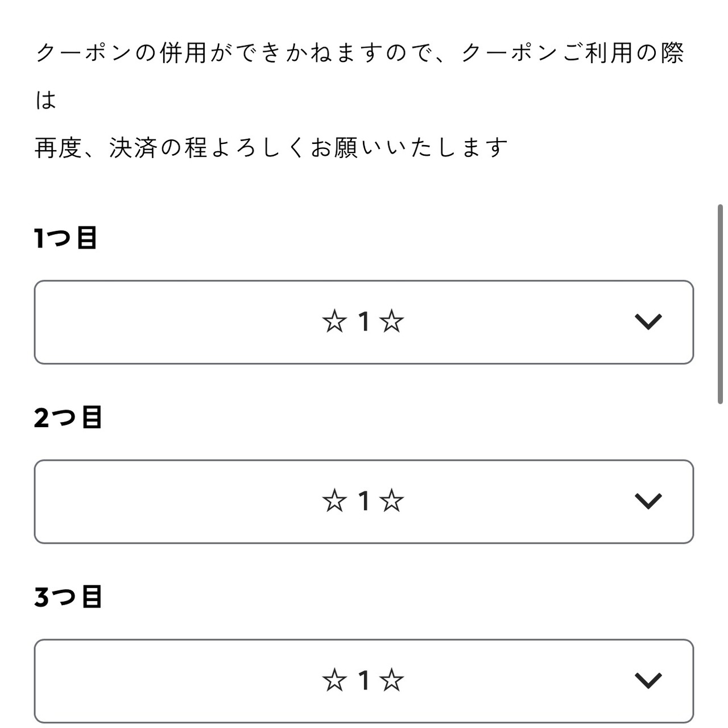Screen dimensions: 728x728
Task: Open the 1つ目 dropdown chevron arrow
Action: pos(648,322)
